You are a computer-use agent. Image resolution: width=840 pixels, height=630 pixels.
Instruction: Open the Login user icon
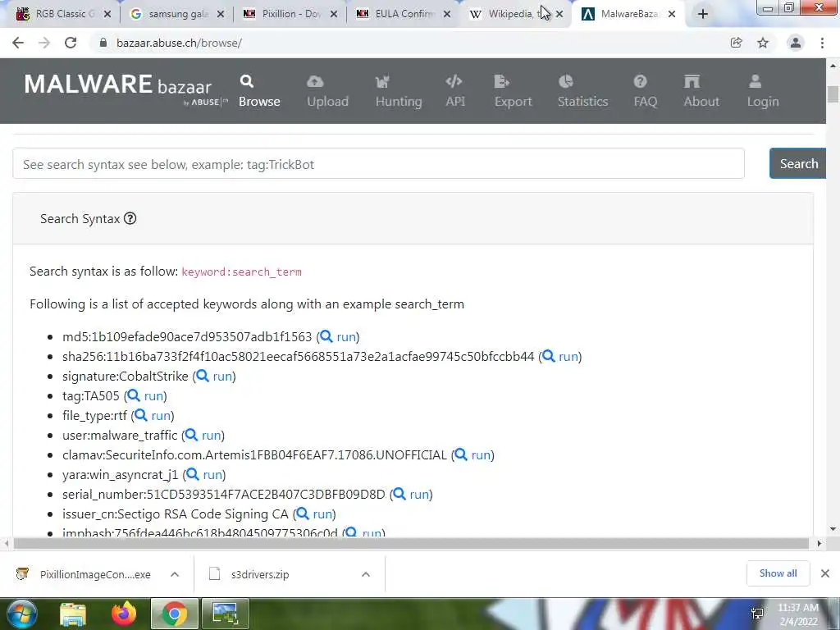click(x=755, y=81)
